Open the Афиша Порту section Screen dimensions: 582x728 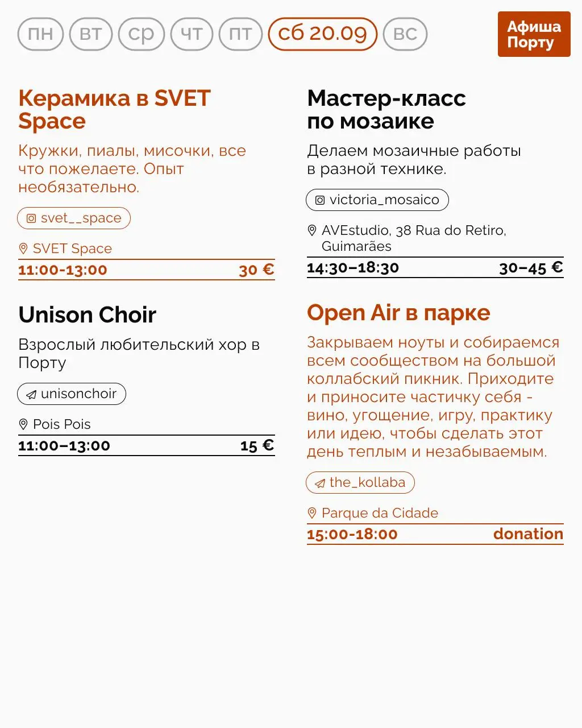point(534,34)
